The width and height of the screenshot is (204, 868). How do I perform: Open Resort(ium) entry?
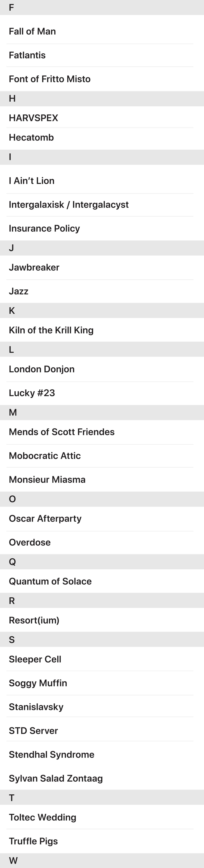[x=34, y=620]
